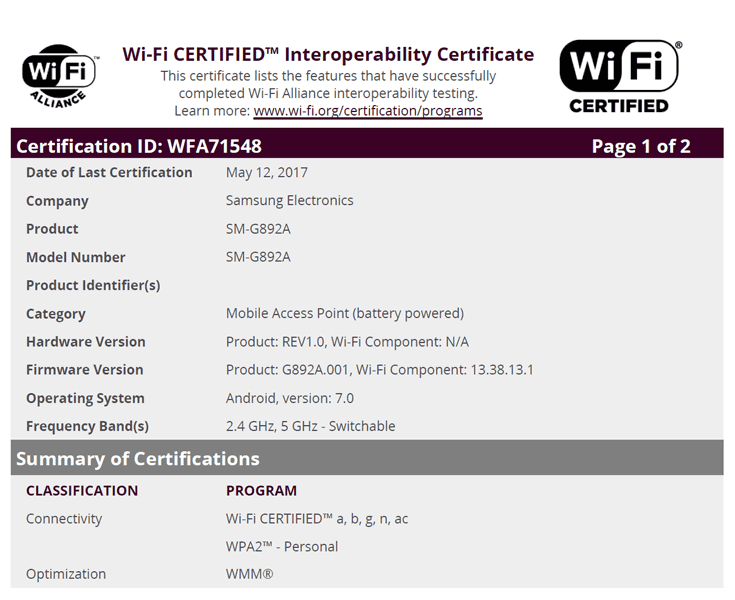Click the Product Identifier(s) label
Screen dimensions: 735x600
pos(93,285)
